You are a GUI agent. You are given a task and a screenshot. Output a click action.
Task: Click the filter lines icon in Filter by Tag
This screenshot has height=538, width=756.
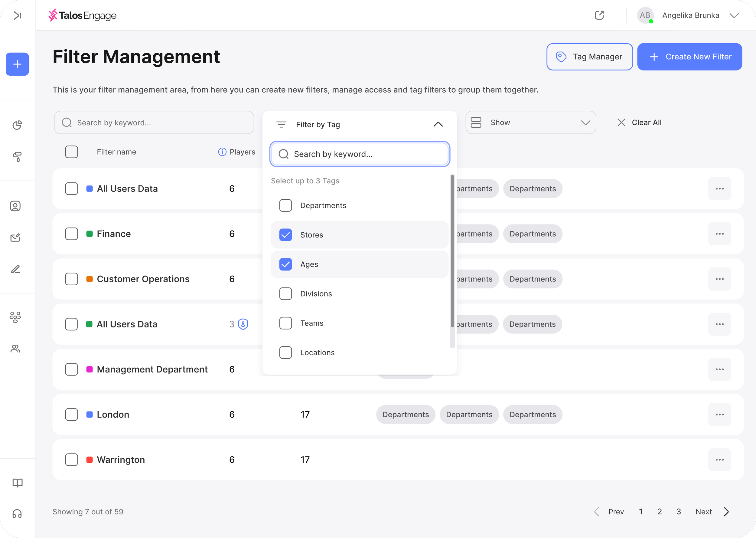(x=281, y=125)
